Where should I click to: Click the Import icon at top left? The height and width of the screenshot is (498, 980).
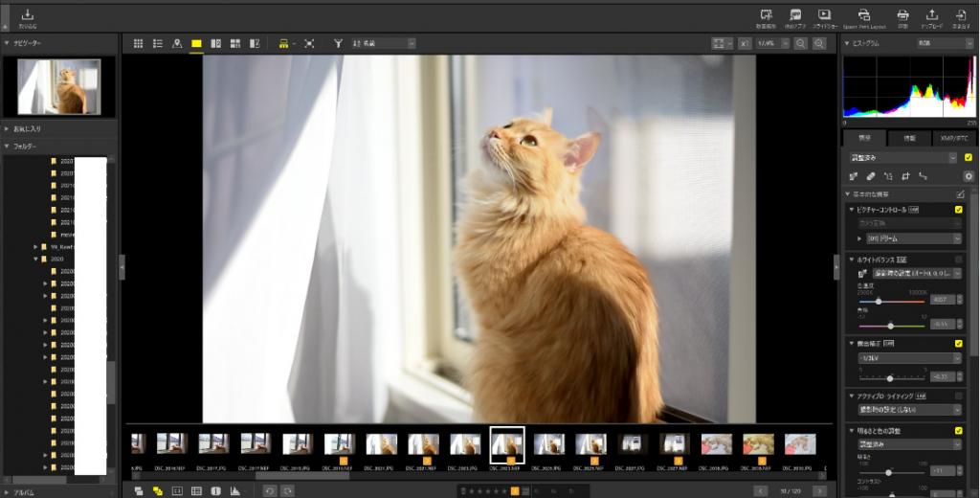point(27,16)
